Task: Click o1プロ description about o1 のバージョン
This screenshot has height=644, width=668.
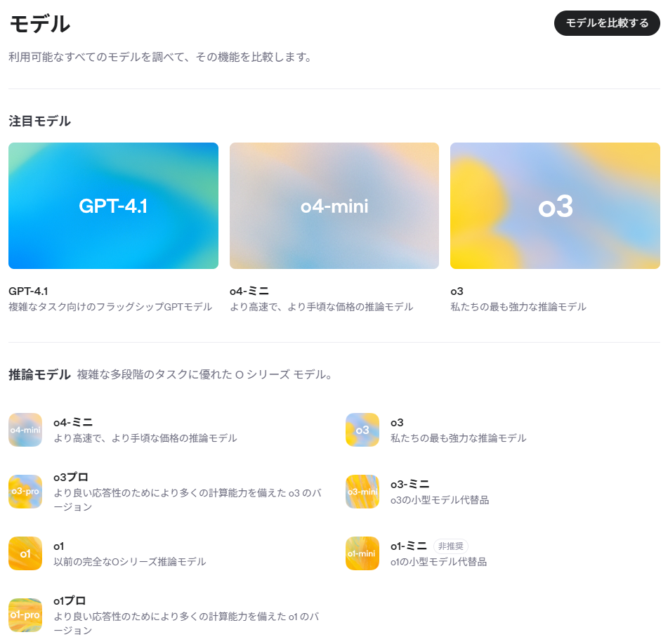Action: [x=186, y=623]
